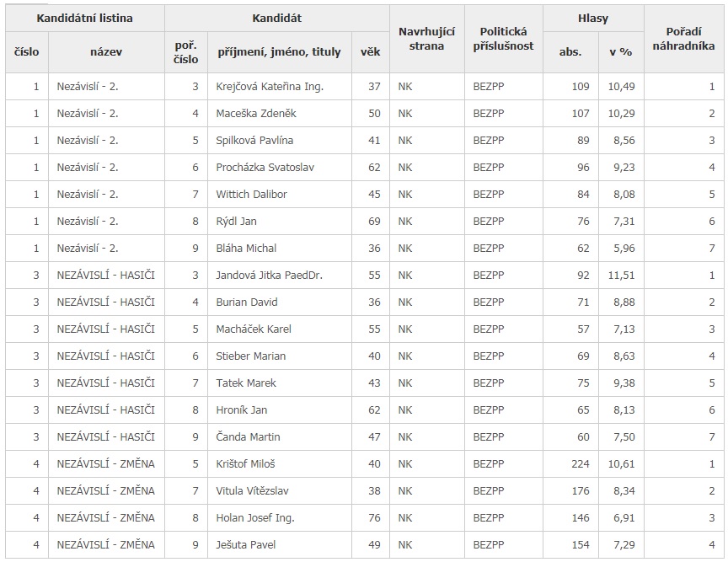Click the name Jandová Jitka PaedDr.
This screenshot has width=728, height=562.
point(270,275)
